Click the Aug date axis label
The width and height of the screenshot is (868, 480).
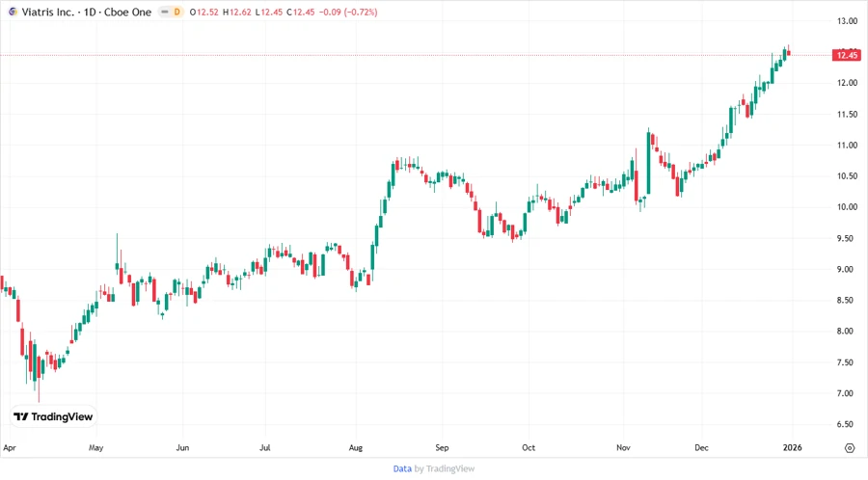pyautogui.click(x=356, y=448)
